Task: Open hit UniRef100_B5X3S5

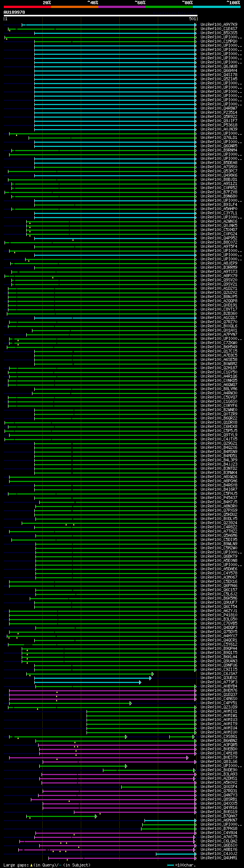Action: pyautogui.click(x=219, y=33)
